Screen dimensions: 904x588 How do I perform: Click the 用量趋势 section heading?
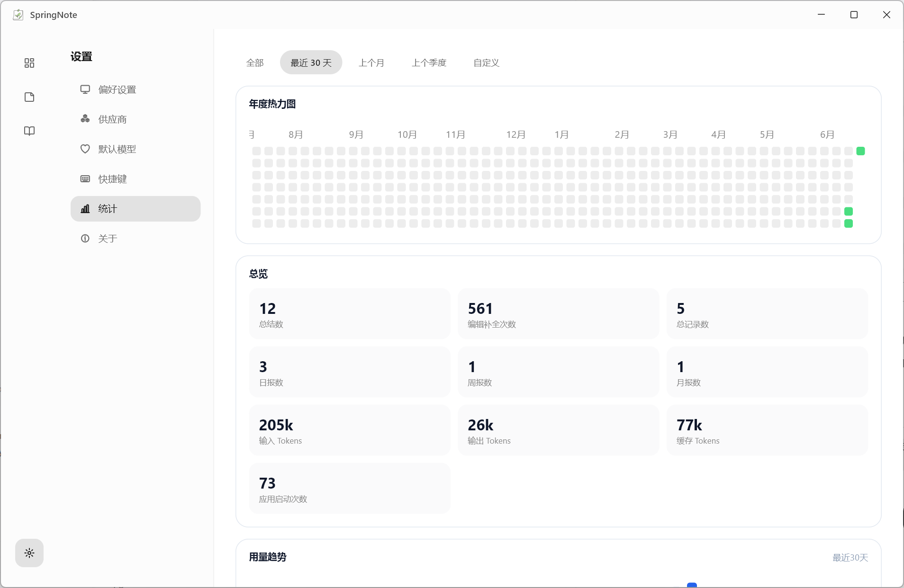pyautogui.click(x=268, y=557)
